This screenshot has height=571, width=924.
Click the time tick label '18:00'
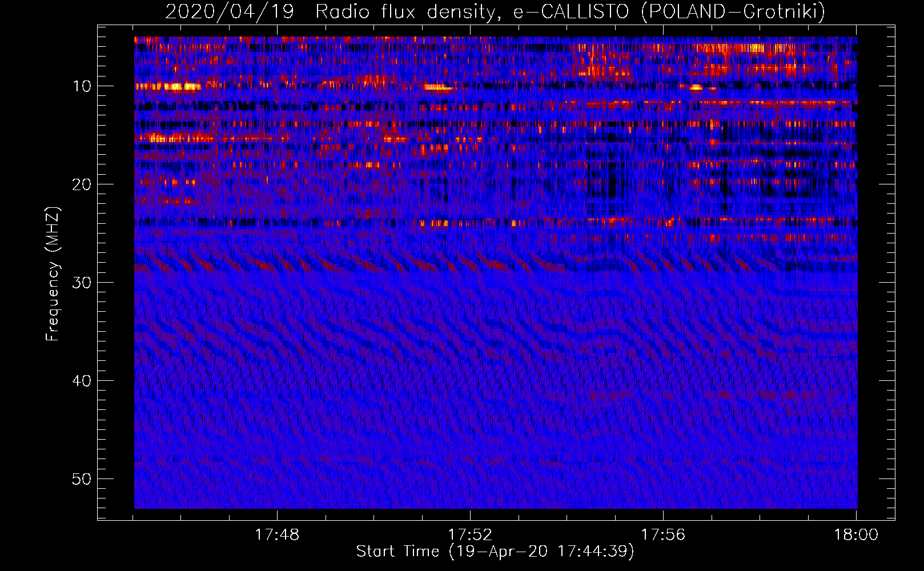click(x=856, y=535)
